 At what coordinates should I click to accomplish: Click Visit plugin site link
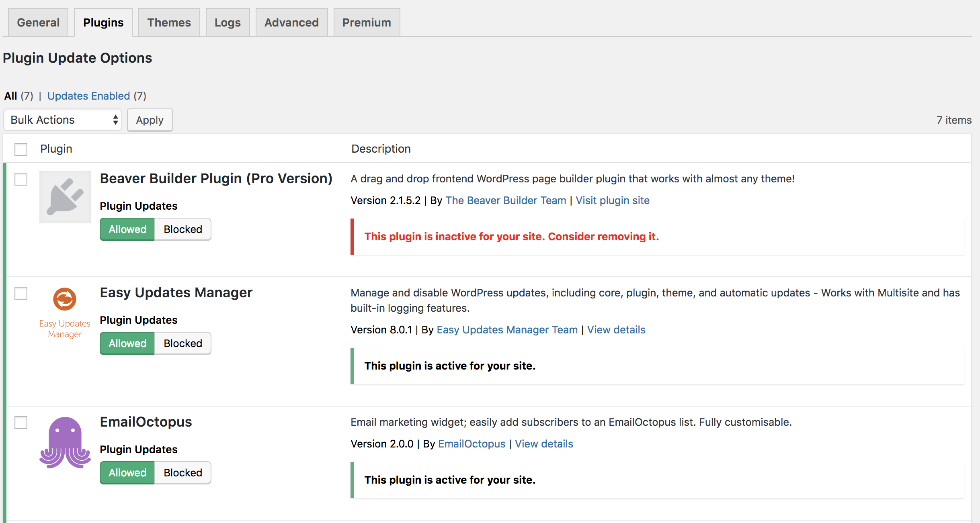(x=613, y=200)
